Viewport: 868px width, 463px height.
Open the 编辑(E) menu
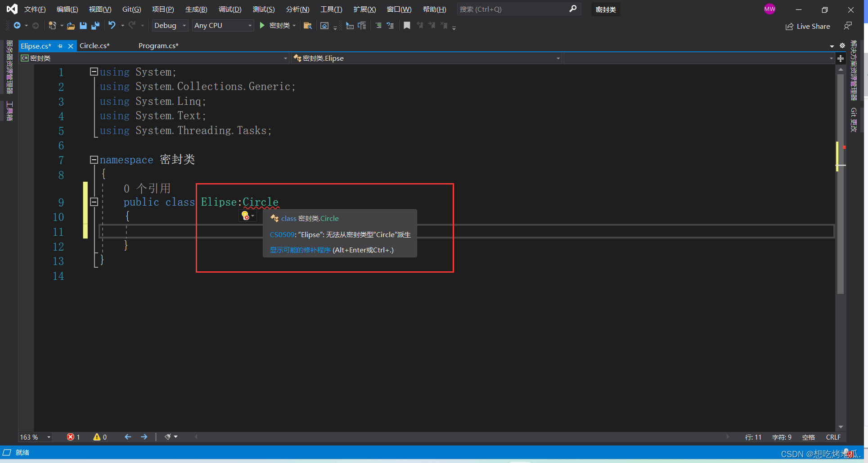67,9
